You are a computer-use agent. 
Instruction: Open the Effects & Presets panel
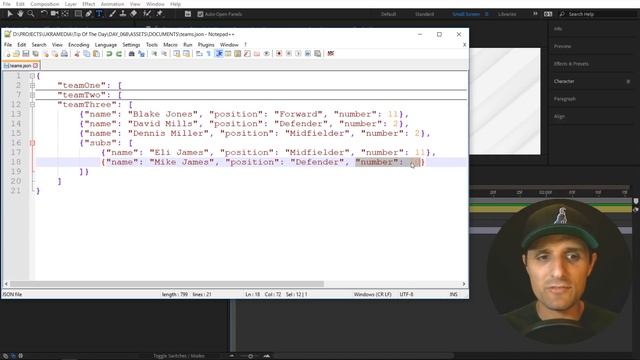point(571,64)
